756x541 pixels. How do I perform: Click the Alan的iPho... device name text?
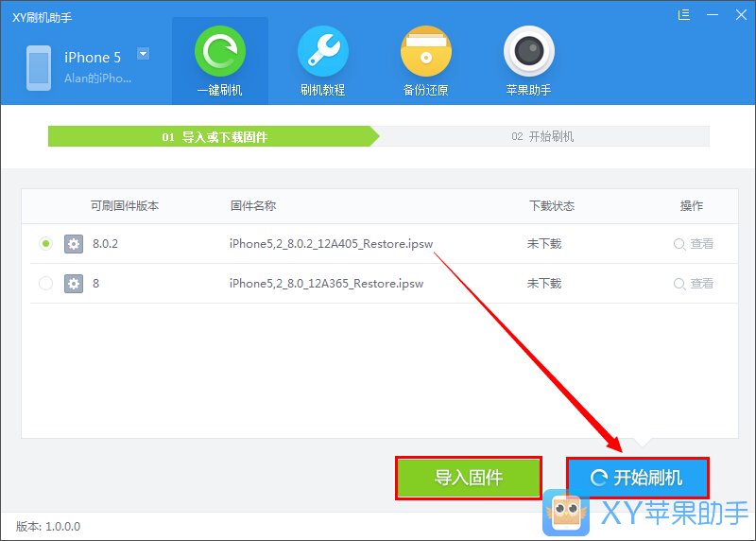pyautogui.click(x=98, y=79)
